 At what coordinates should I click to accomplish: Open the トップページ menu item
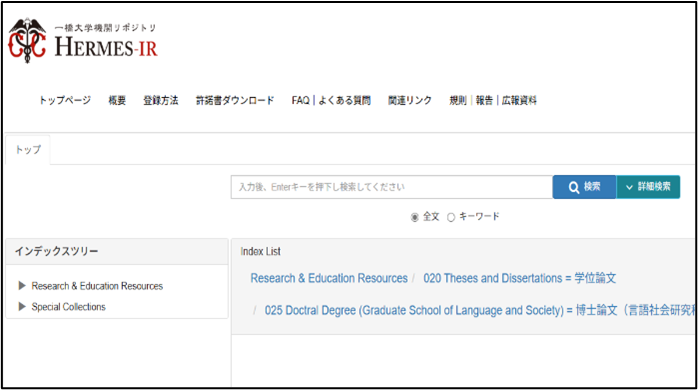coord(65,100)
